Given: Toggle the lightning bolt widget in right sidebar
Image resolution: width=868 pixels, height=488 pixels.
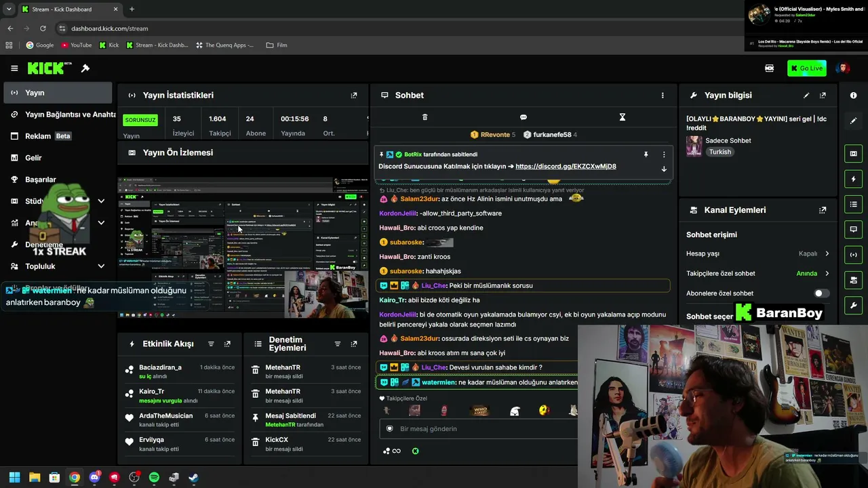Looking at the screenshot, I should 853,179.
